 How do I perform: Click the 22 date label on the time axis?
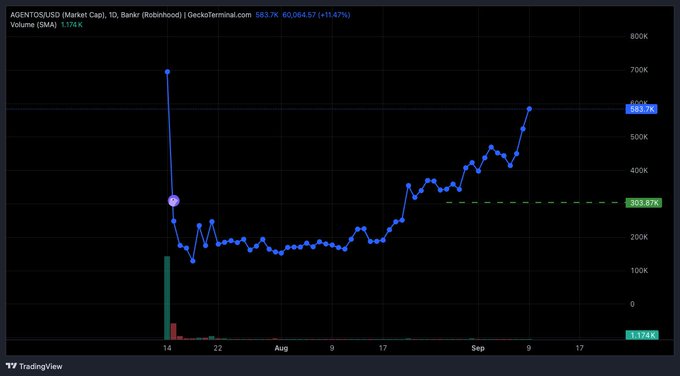(218, 348)
